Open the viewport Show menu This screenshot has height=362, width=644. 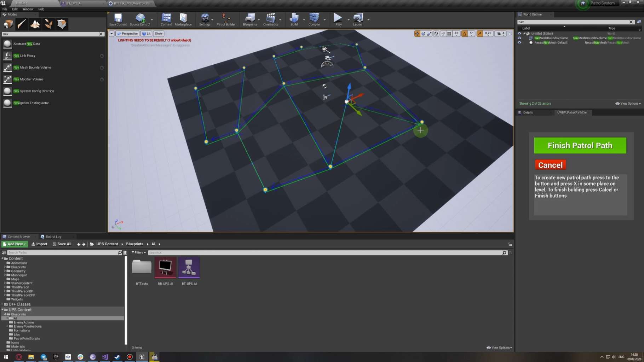159,34
